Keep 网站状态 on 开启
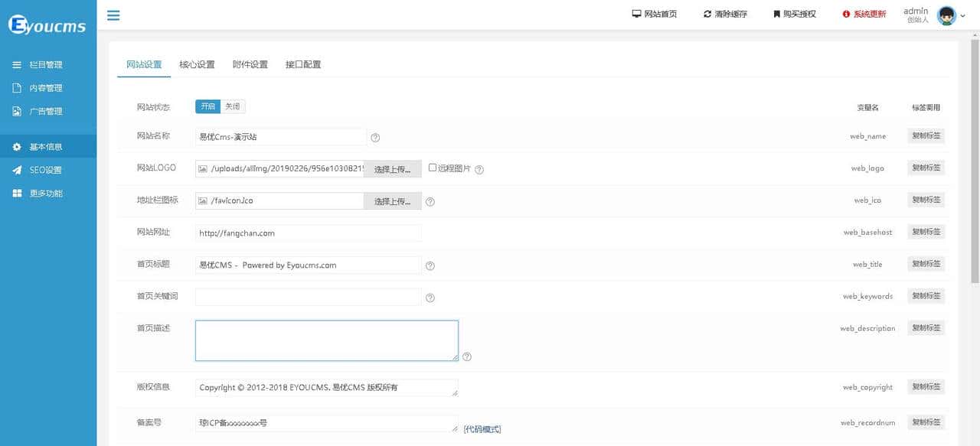The width and height of the screenshot is (980, 446). [207, 106]
